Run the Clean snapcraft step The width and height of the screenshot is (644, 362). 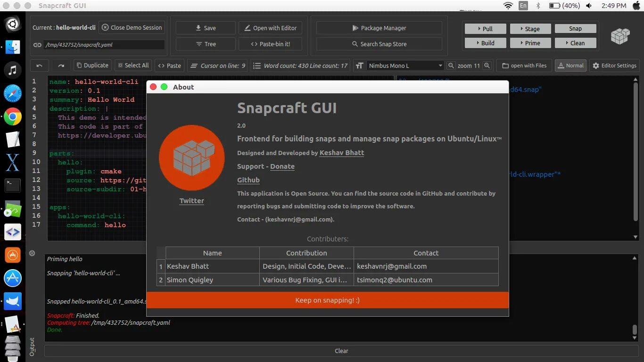point(575,43)
